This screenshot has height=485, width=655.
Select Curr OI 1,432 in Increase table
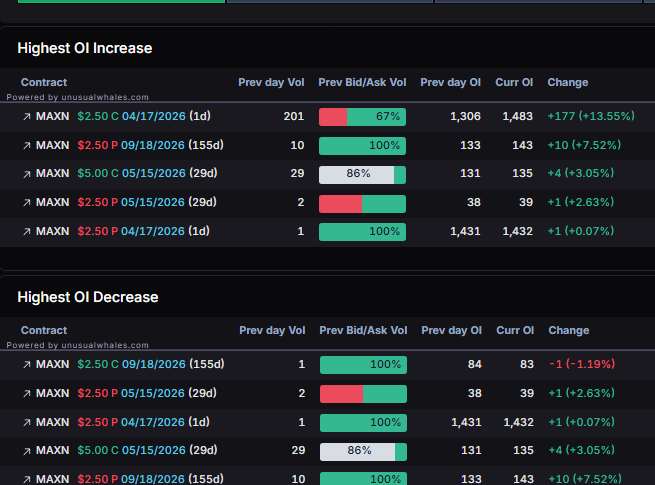click(518, 231)
